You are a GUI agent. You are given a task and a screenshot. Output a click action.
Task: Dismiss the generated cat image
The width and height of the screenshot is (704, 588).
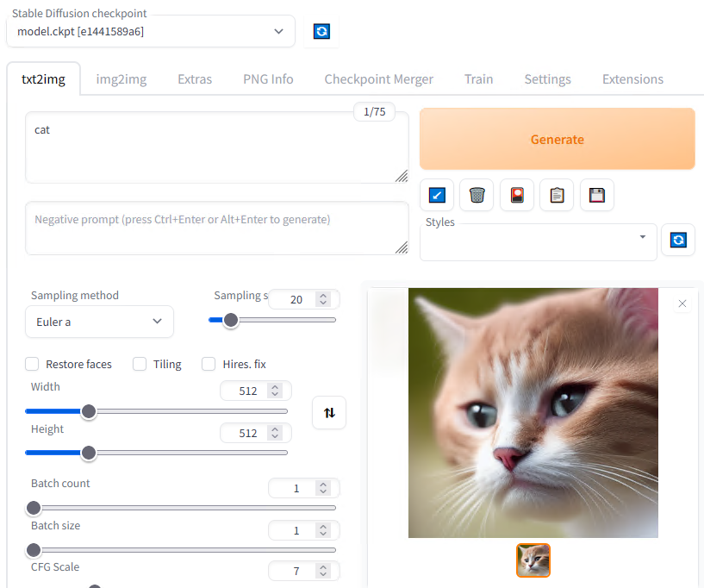(682, 303)
